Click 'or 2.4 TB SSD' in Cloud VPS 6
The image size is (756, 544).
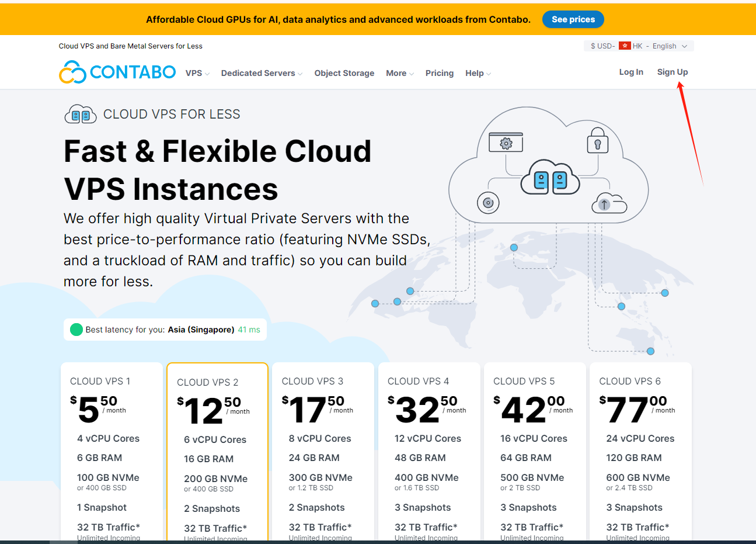pyautogui.click(x=629, y=488)
